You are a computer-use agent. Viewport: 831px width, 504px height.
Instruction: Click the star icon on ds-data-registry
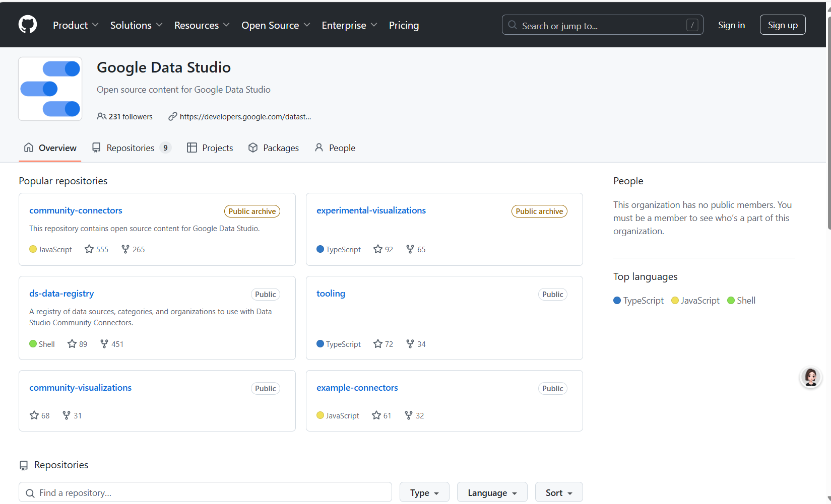coord(72,344)
